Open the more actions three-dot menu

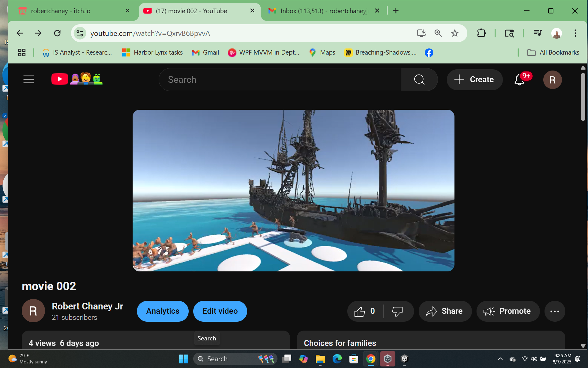(555, 311)
